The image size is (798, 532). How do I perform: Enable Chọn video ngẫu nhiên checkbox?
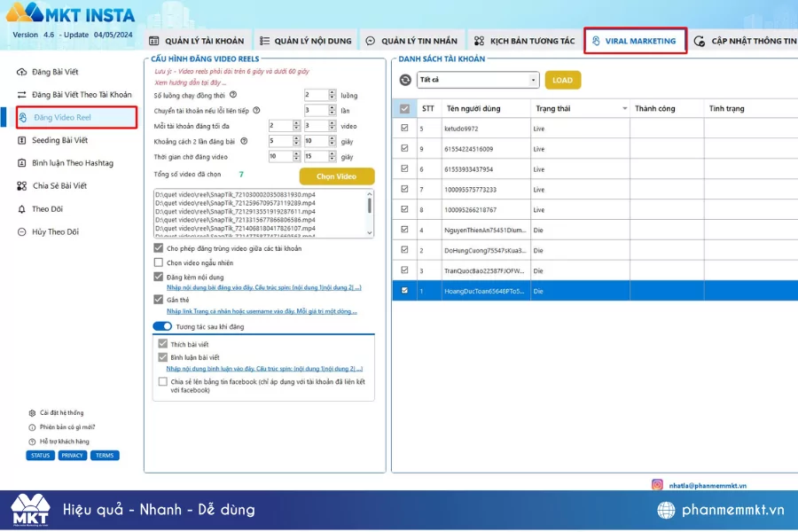point(159,262)
